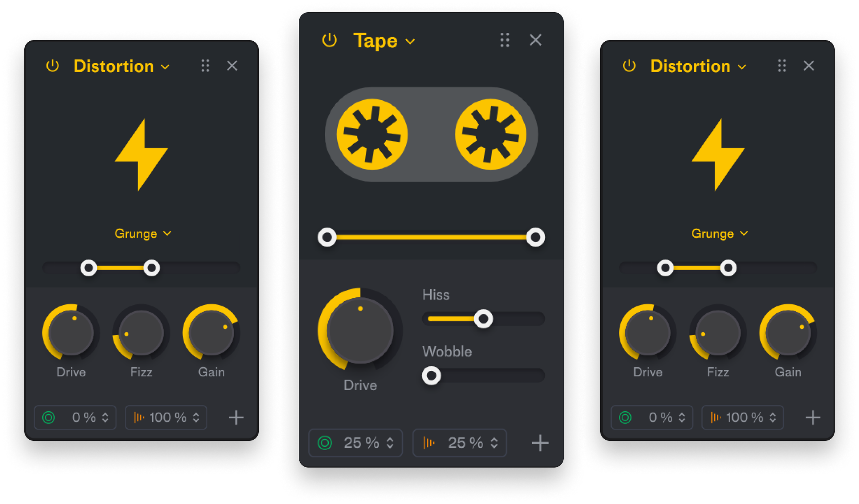This screenshot has height=504, width=859.
Task: Open the right module's Grunge style dropdown
Action: coord(719,234)
